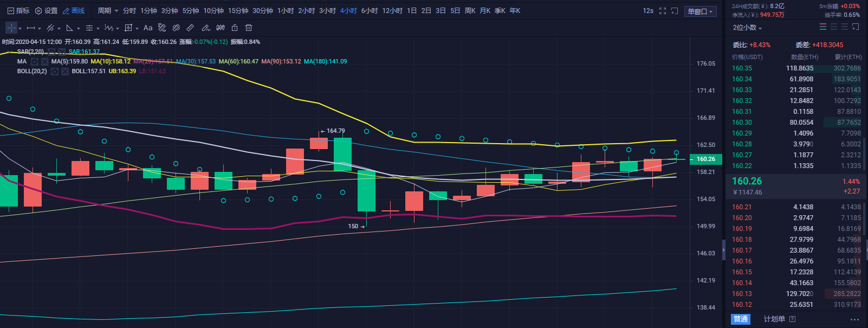Click the Aa text annotation tool
868x328 pixels.
(147, 28)
